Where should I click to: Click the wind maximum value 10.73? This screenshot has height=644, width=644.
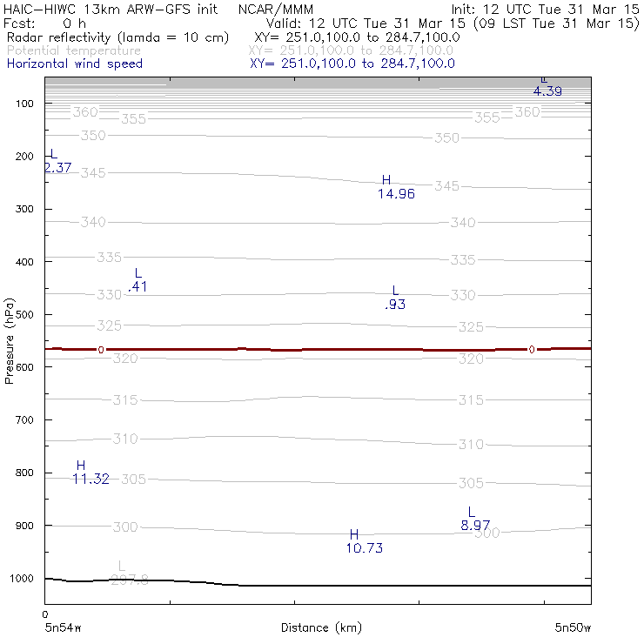click(x=365, y=548)
